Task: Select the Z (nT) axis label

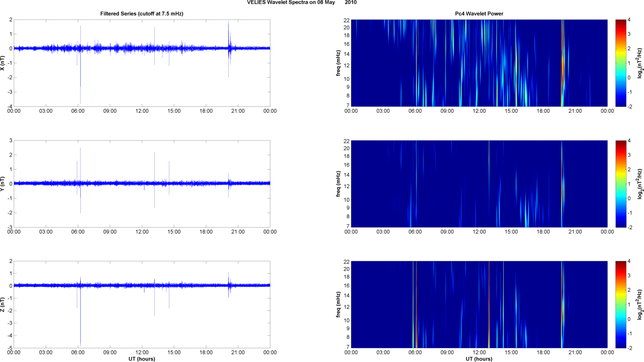Action: point(3,305)
